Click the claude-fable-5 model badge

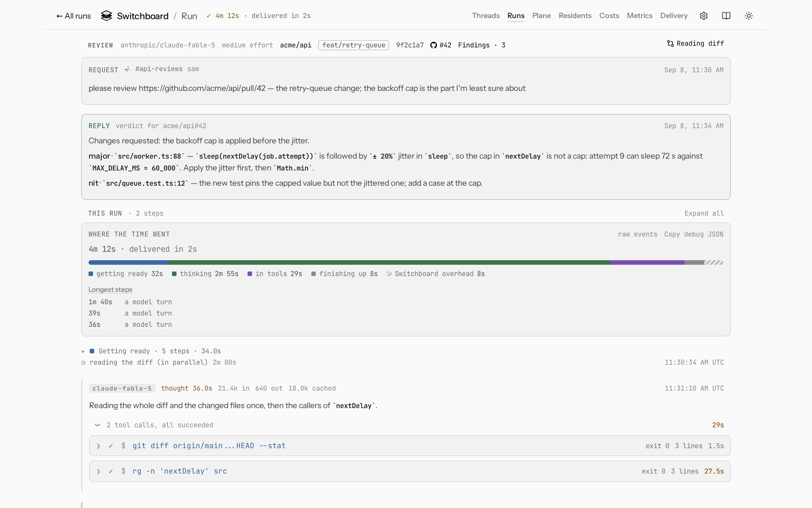click(x=122, y=388)
